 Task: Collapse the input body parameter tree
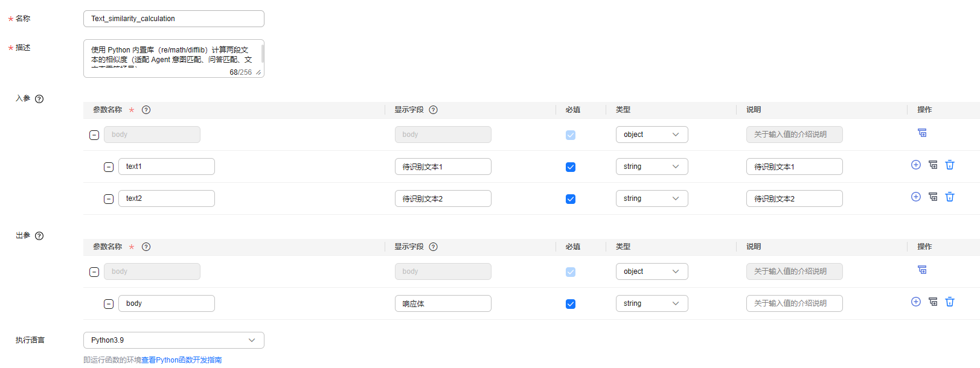pyautogui.click(x=94, y=135)
